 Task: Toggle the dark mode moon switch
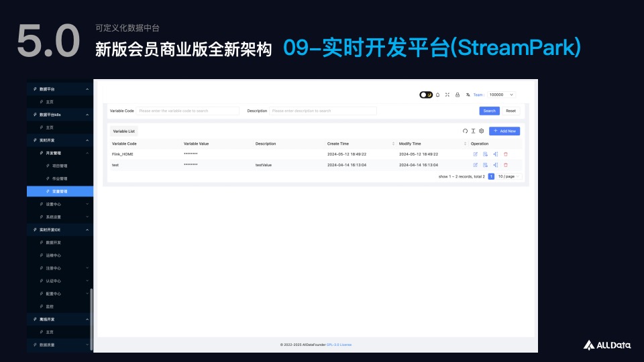426,95
